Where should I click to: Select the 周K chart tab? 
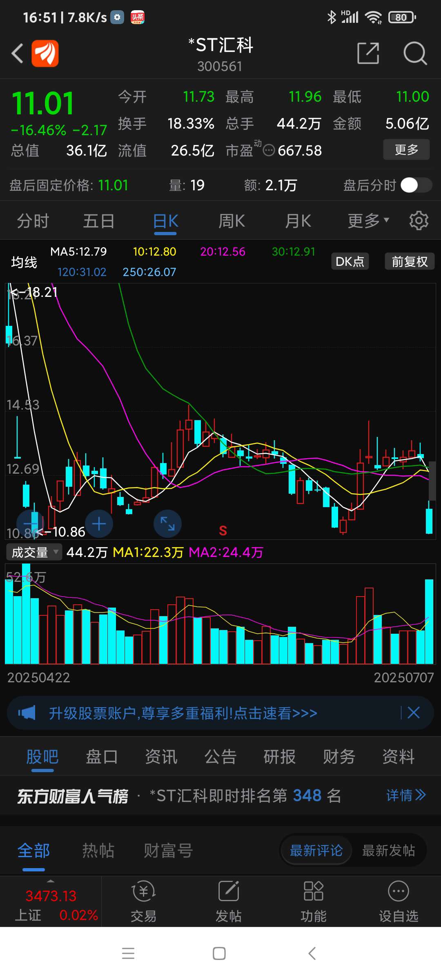[x=232, y=221]
